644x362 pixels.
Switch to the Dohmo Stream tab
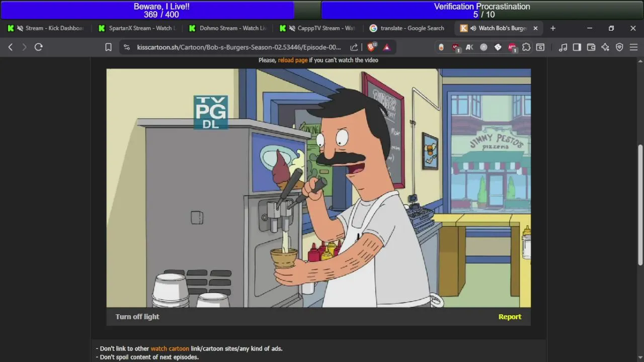(227, 28)
